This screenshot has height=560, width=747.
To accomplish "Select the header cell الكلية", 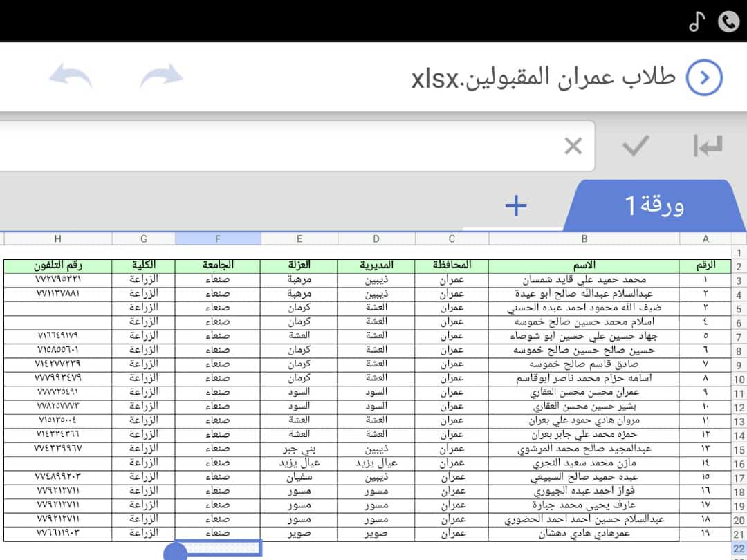I will tap(143, 265).
